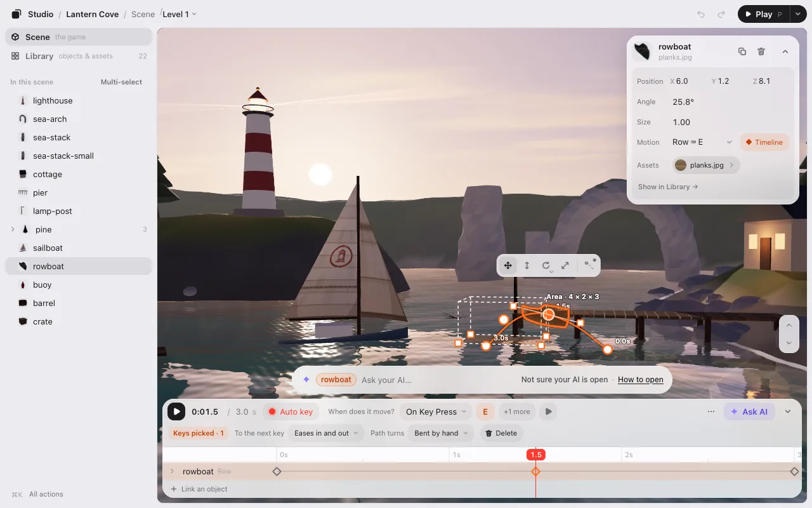Click the E key trigger chip
Viewport: 812px width, 508px height.
pyautogui.click(x=485, y=411)
